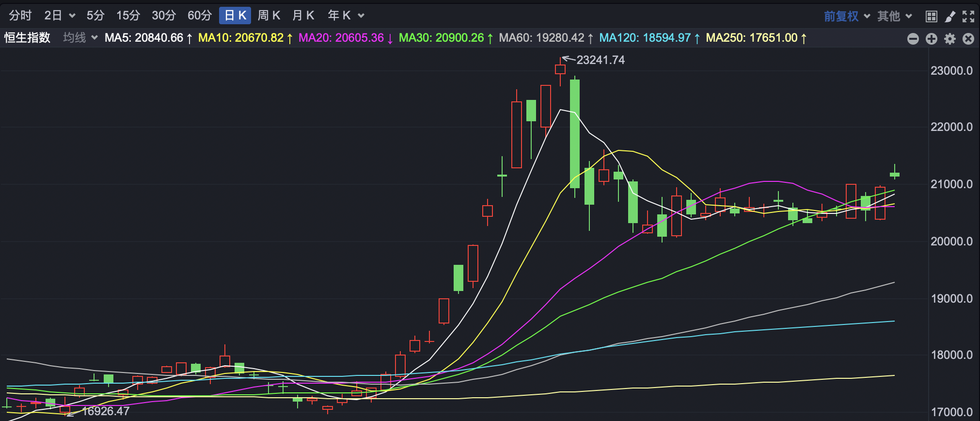Switch to 30分 chart period
This screenshot has width=980, height=421.
pos(164,16)
